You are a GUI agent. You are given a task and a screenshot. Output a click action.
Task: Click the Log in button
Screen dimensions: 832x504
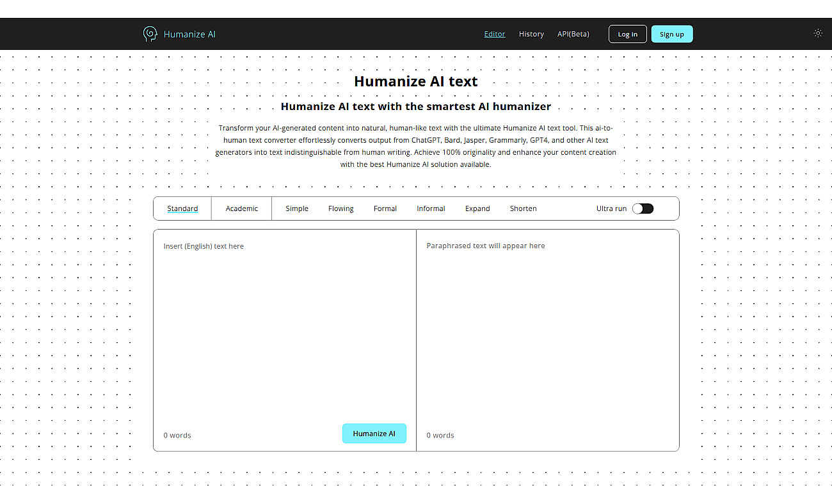pyautogui.click(x=628, y=34)
